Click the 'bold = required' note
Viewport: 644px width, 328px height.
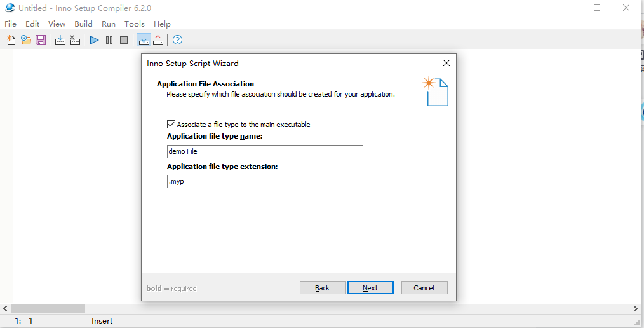point(171,289)
